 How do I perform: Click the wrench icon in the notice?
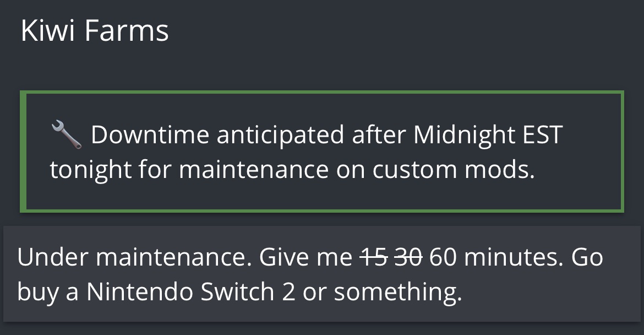coord(67,135)
